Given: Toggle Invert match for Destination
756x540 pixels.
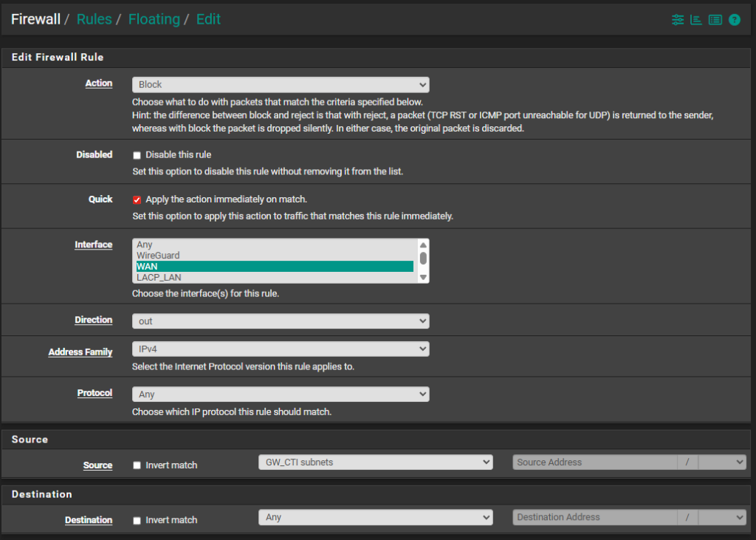Looking at the screenshot, I should click(x=137, y=520).
